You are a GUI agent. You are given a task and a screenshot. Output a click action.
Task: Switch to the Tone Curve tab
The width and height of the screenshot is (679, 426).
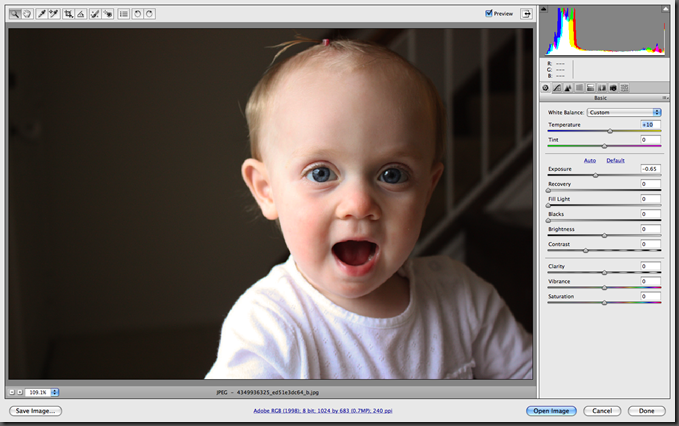[x=557, y=88]
